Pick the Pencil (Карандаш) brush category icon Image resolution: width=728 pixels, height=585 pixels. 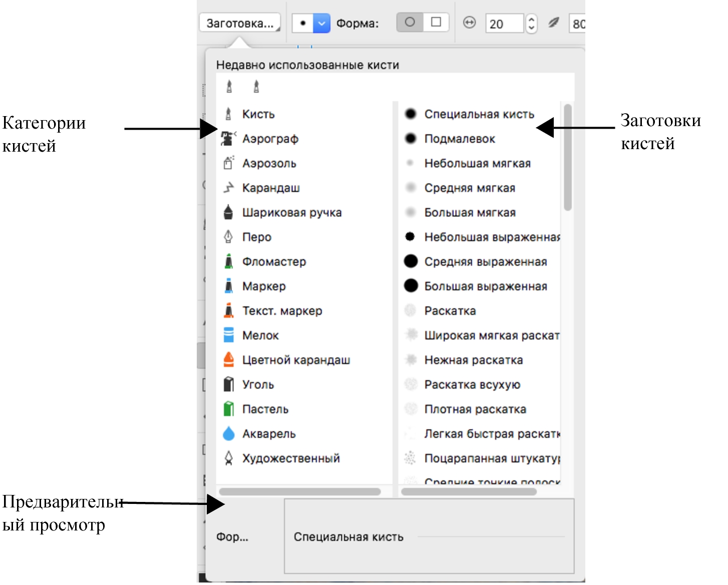pos(228,188)
